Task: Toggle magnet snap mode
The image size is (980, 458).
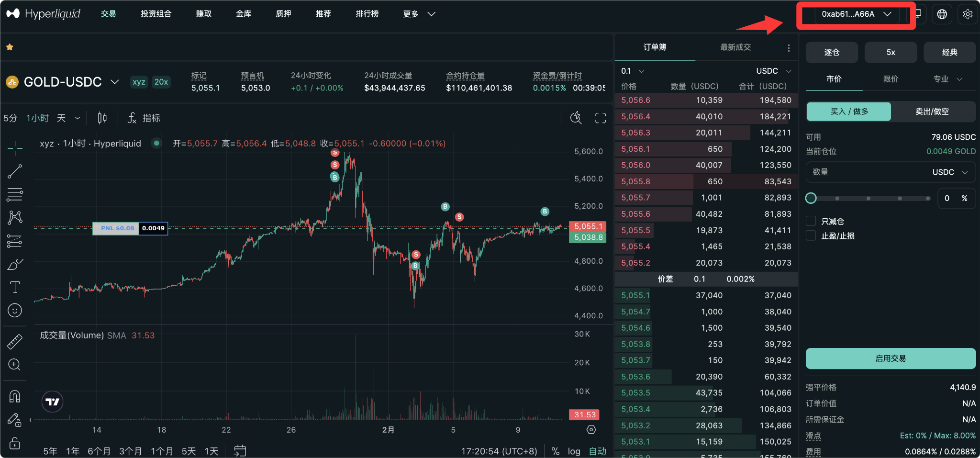Action: point(15,396)
